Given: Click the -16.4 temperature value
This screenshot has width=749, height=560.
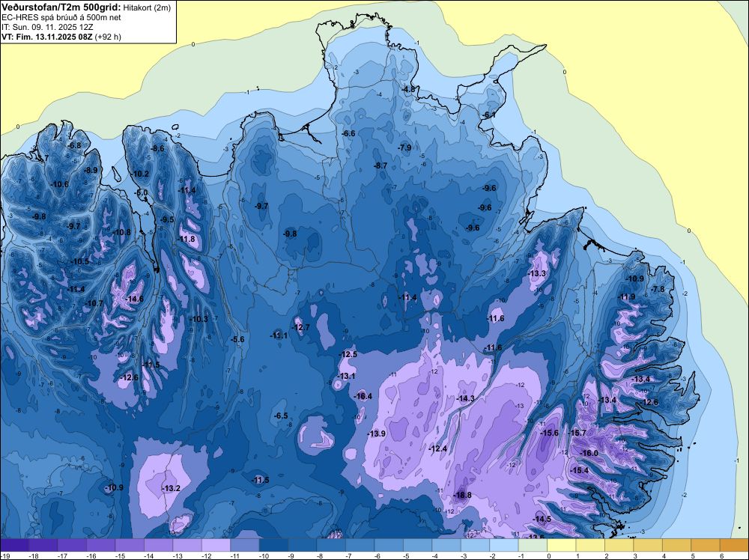Looking at the screenshot, I should click(x=363, y=396).
